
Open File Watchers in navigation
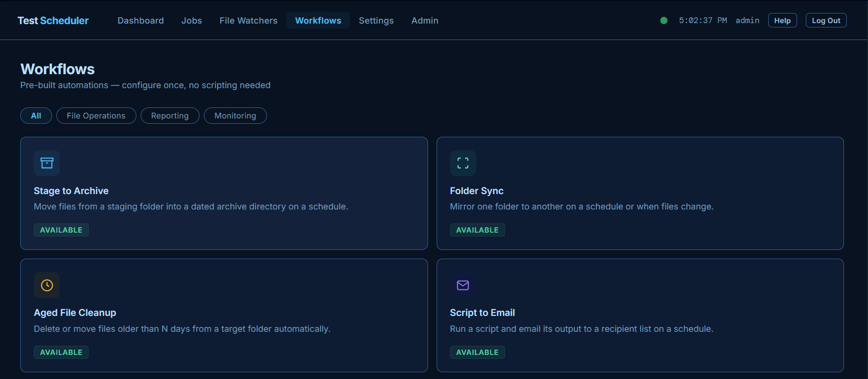(248, 21)
